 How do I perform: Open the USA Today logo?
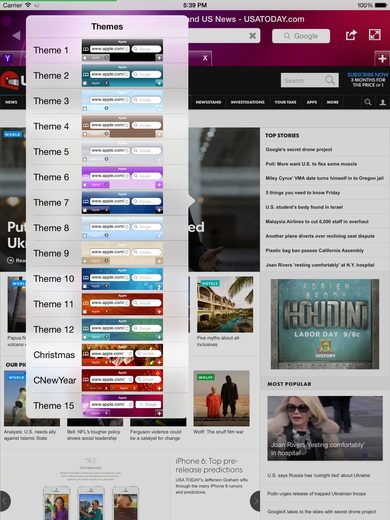(13, 81)
